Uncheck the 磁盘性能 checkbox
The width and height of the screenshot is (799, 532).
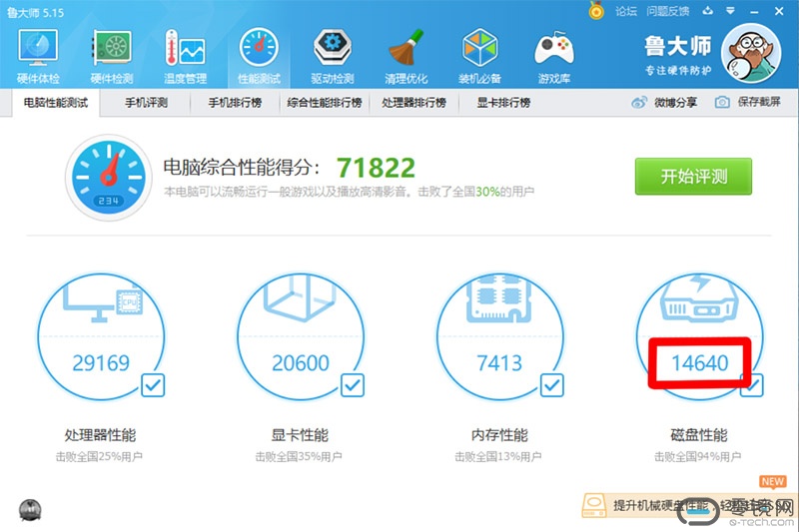pos(752,385)
